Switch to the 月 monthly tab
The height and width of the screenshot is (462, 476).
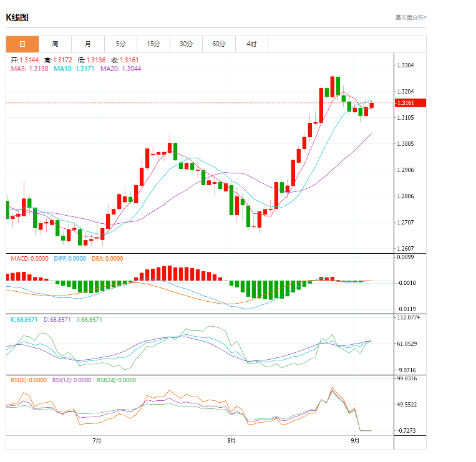88,44
